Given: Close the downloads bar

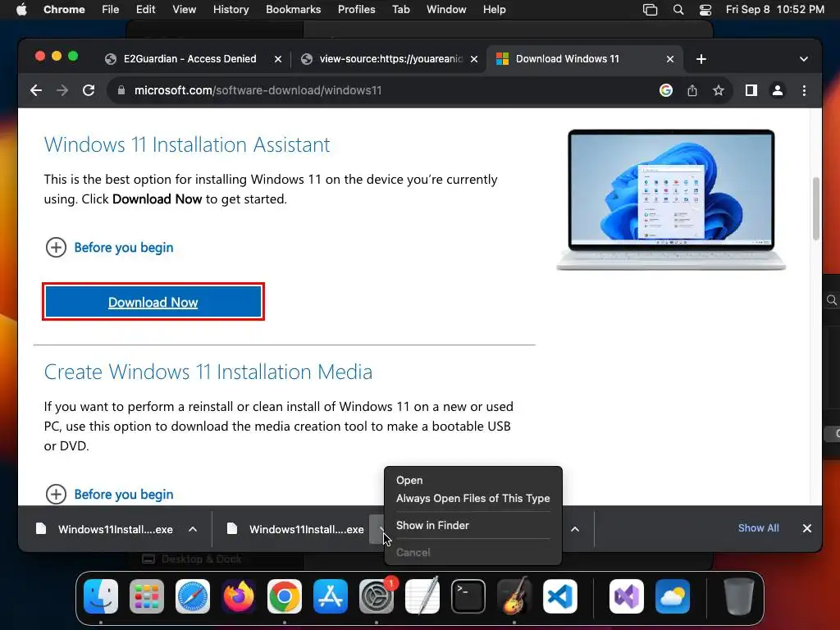Looking at the screenshot, I should pos(807,528).
